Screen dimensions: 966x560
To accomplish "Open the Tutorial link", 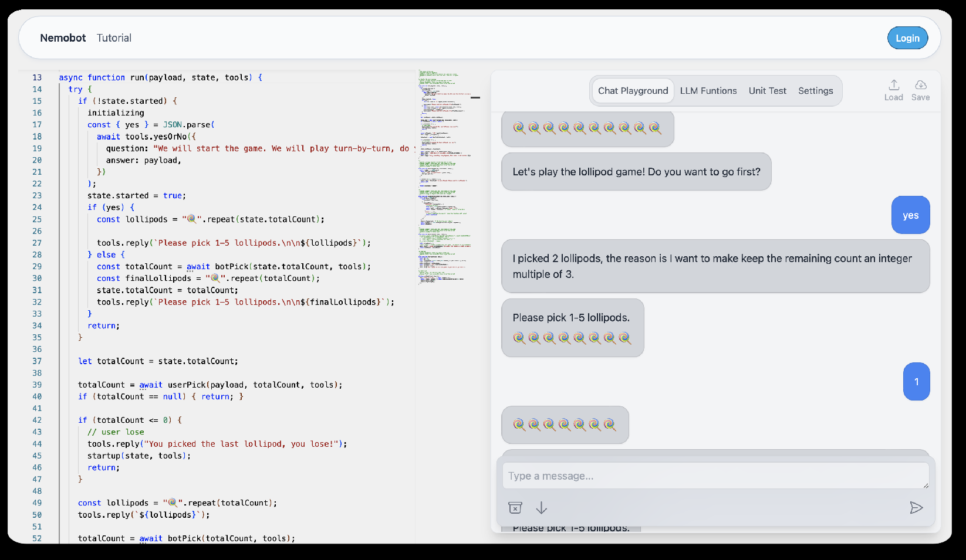I will [114, 38].
